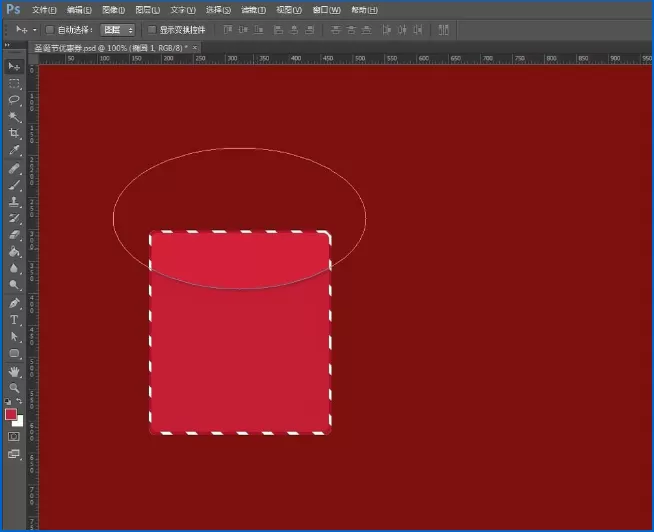Expand the Move tool preset picker arrow
654x532 pixels.
coord(35,30)
